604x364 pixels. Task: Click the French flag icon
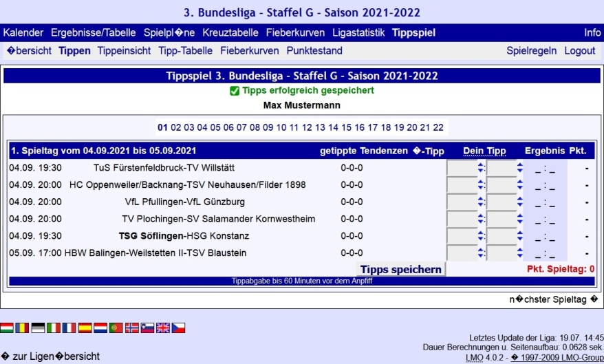69,328
